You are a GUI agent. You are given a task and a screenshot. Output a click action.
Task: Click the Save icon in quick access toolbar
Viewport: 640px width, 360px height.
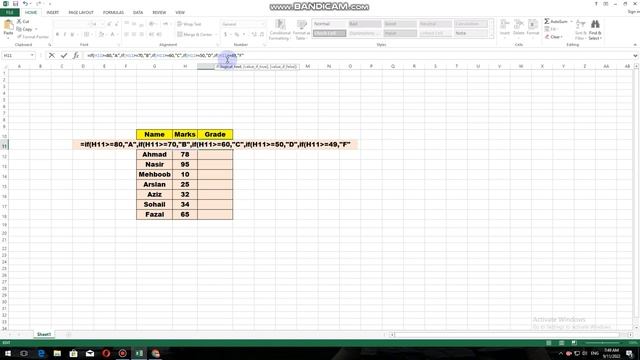pos(16,4)
